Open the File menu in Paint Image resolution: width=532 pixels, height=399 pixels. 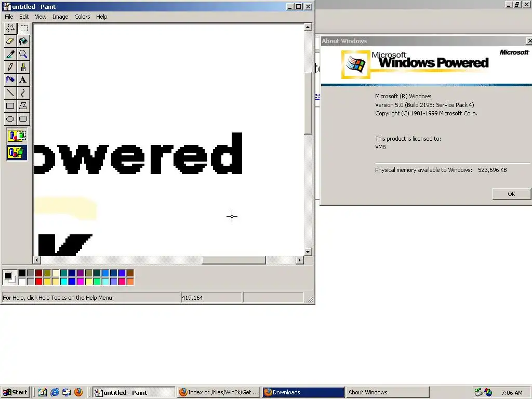coord(9,17)
